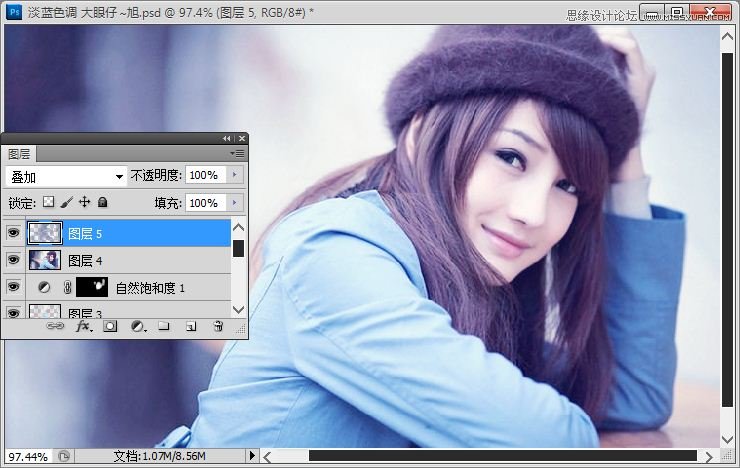Click layers panel scroll up arrow
The width and height of the screenshot is (740, 468).
tap(239, 227)
